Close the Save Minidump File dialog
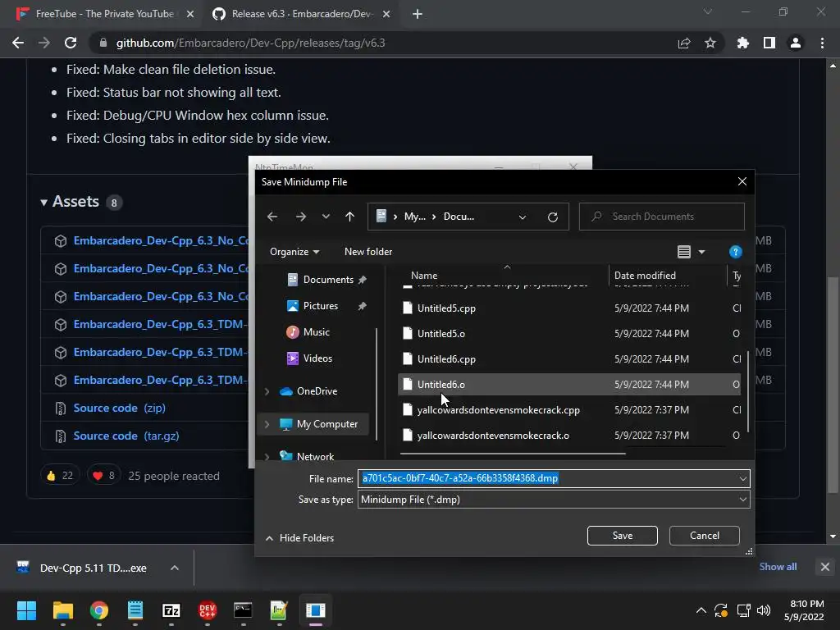 click(742, 181)
